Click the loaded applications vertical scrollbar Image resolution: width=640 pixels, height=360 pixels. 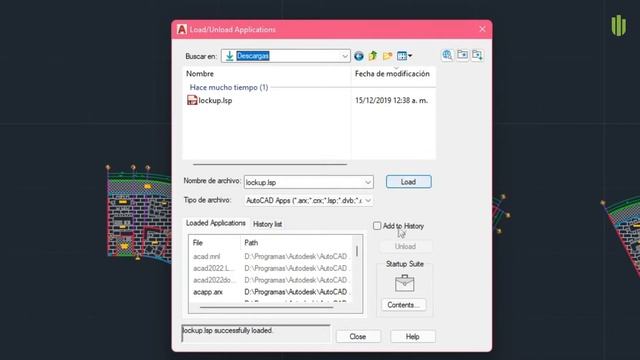[x=357, y=251]
